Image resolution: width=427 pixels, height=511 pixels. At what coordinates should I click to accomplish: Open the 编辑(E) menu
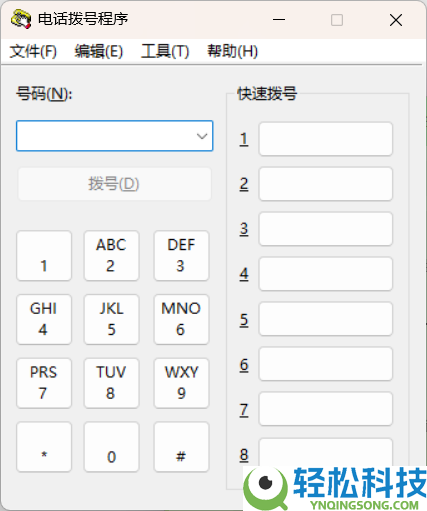pyautogui.click(x=99, y=51)
